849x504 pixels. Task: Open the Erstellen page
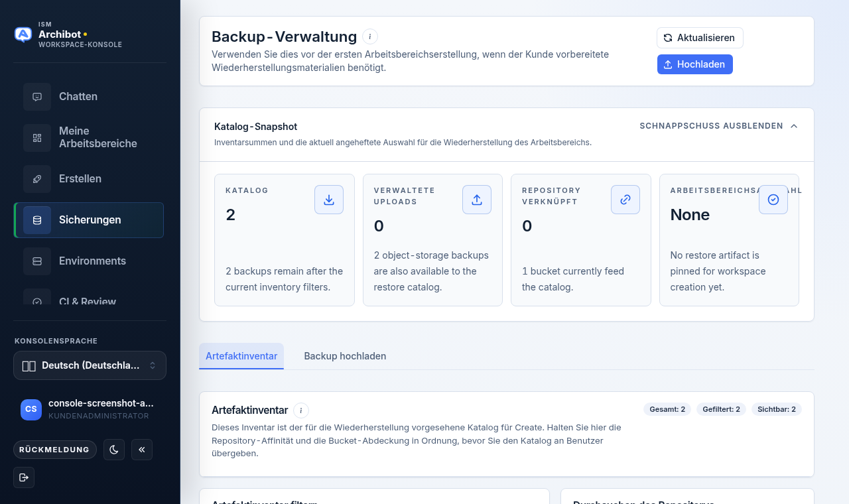coord(89,179)
